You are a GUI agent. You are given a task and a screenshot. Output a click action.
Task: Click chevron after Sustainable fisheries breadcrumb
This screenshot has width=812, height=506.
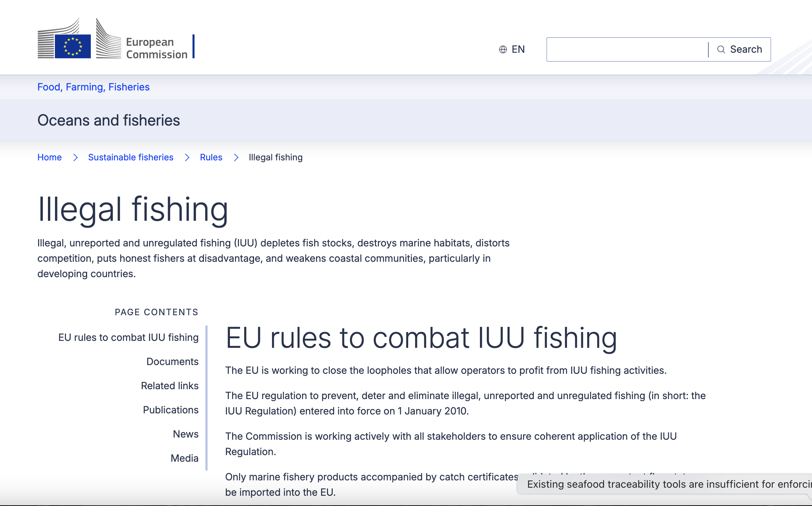[187, 157]
